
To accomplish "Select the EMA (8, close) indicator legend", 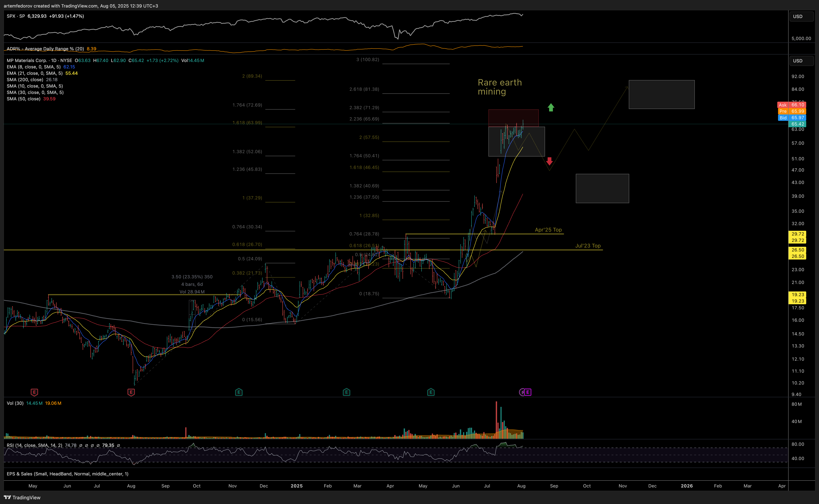I will 34,67.
